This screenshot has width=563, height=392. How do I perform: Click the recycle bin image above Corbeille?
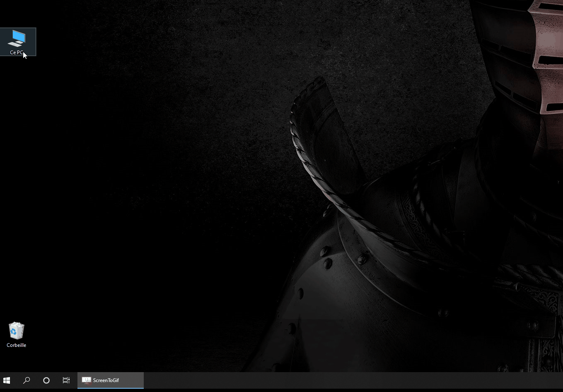(17, 330)
